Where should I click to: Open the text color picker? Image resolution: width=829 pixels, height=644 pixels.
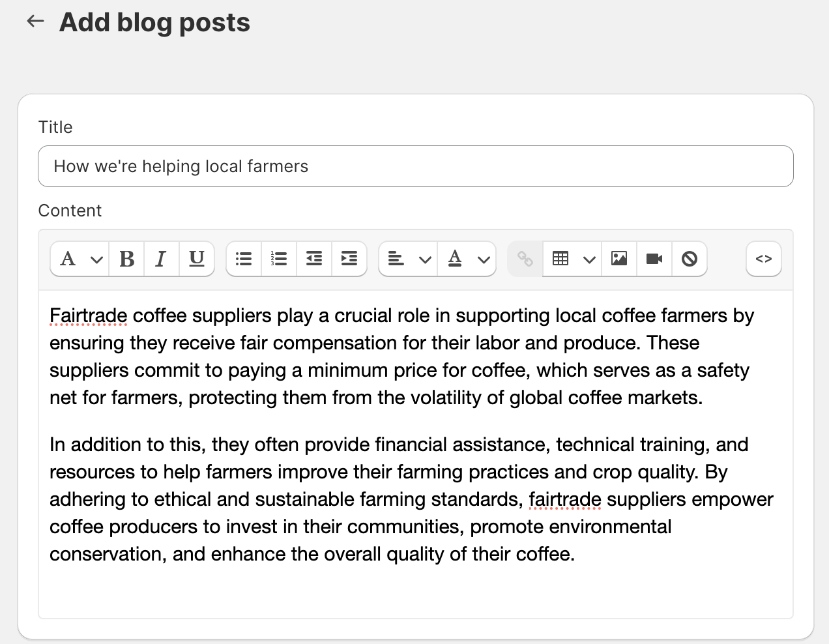coord(467,259)
